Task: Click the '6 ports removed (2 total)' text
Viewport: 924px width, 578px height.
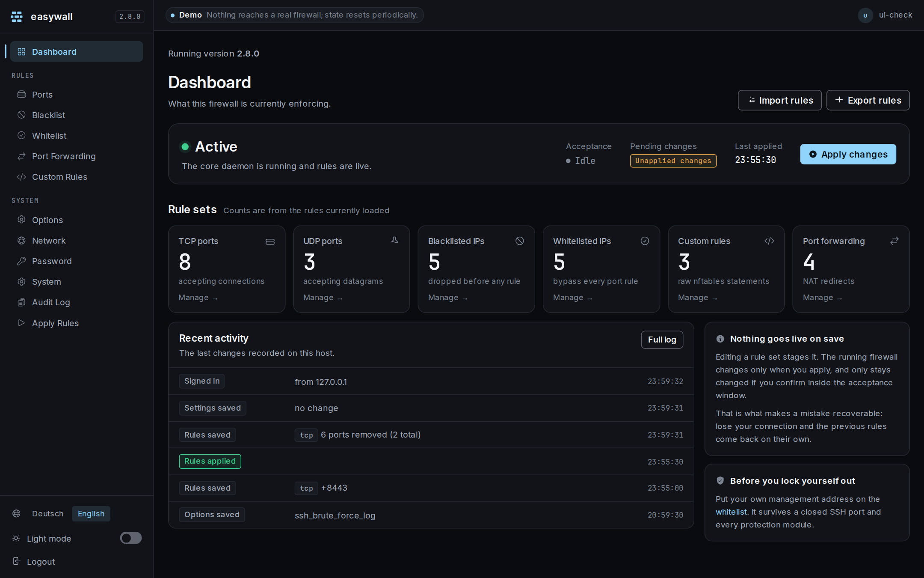Action: click(x=371, y=435)
